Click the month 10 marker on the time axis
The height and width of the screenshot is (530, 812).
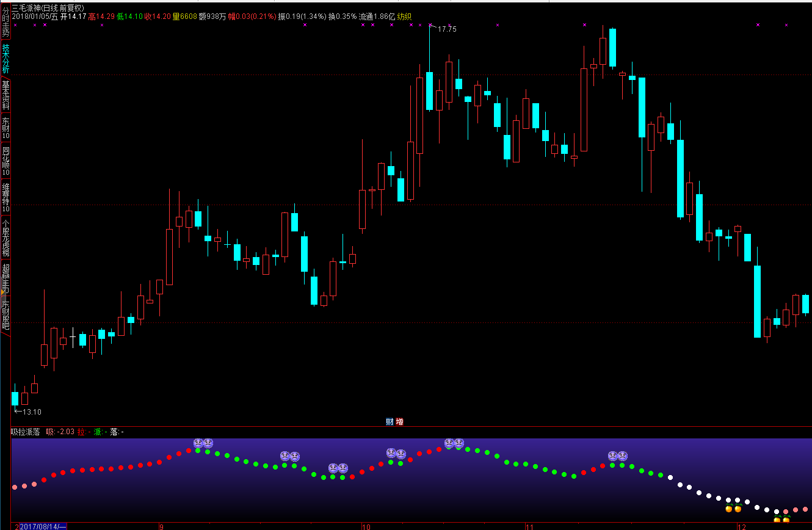pyautogui.click(x=365, y=526)
